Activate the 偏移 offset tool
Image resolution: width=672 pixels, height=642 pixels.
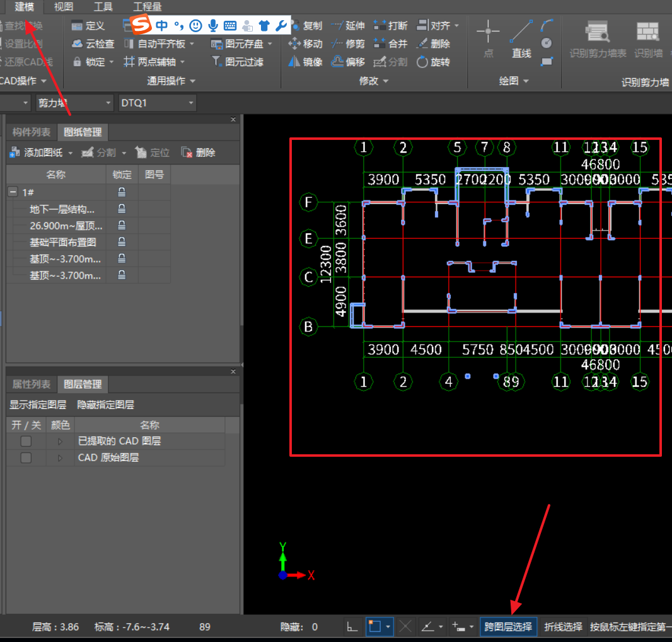[x=348, y=62]
